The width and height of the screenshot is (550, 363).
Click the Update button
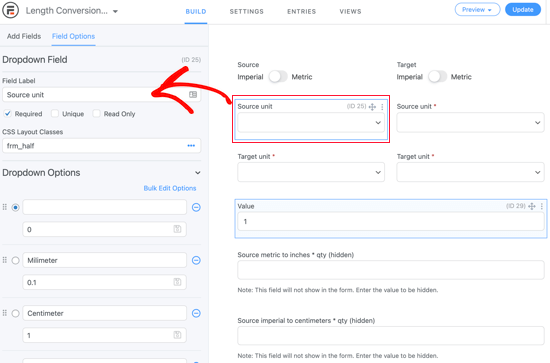tap(523, 9)
